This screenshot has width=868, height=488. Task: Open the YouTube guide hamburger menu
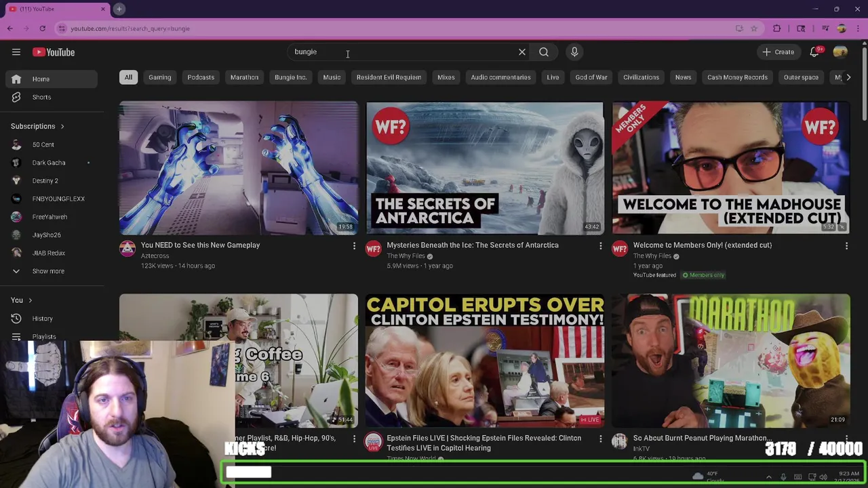pos(16,52)
